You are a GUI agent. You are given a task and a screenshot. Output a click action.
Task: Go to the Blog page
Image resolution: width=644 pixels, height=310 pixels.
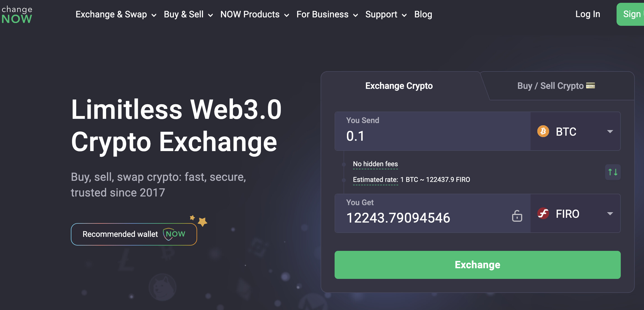(423, 14)
